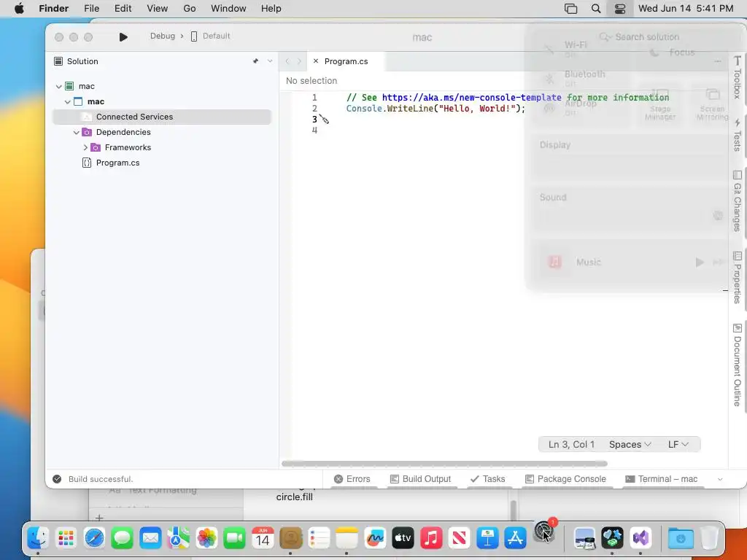
Task: Open the Properties side panel
Action: coord(737,278)
